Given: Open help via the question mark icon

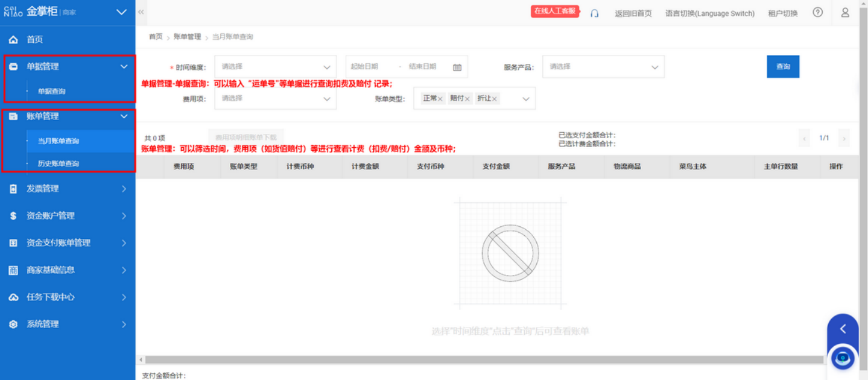Looking at the screenshot, I should coord(817,12).
